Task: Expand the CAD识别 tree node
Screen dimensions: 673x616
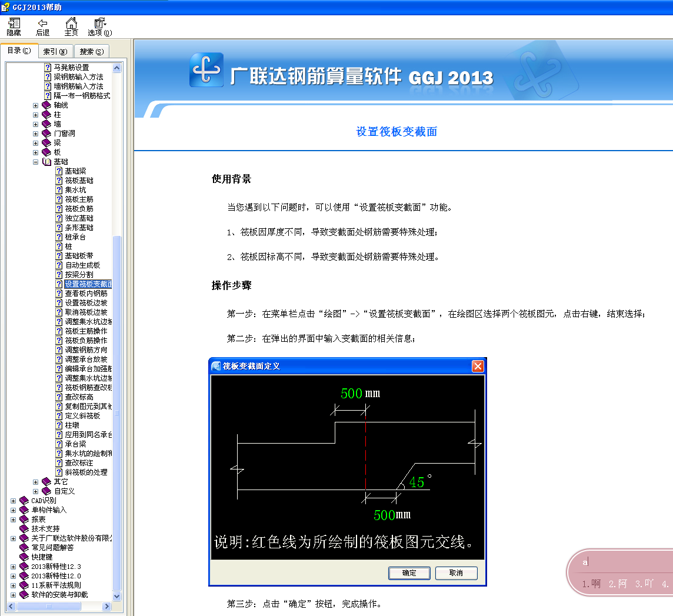Action: click(x=14, y=501)
